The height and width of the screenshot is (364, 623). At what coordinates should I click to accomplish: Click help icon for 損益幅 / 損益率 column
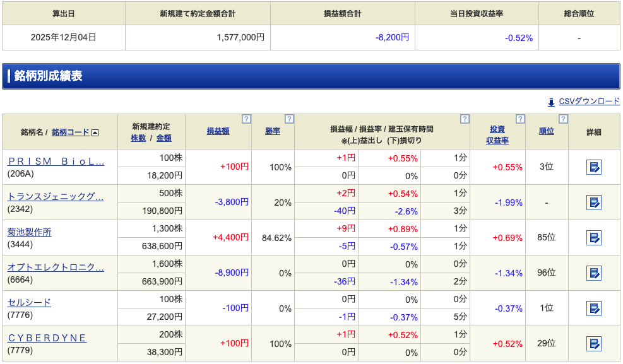[x=465, y=119]
